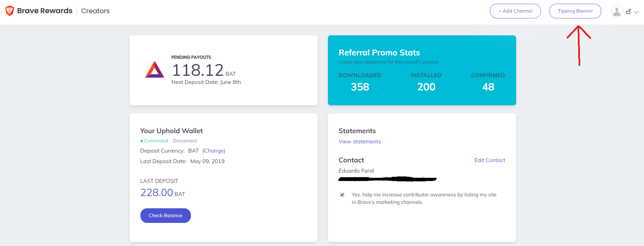This screenshot has width=644, height=246.
Task: Click the Check Balance button
Action: 165,215
